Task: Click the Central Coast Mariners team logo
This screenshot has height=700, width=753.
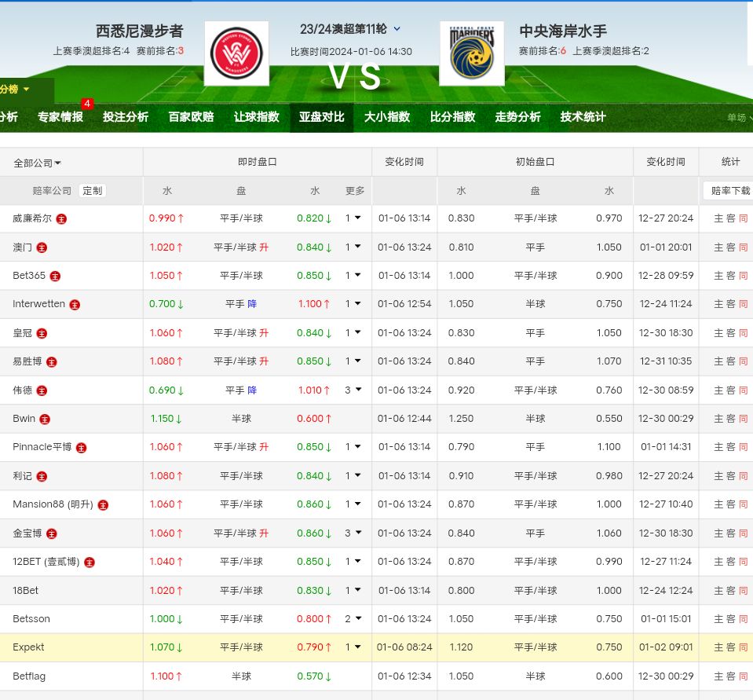Action: tap(471, 53)
